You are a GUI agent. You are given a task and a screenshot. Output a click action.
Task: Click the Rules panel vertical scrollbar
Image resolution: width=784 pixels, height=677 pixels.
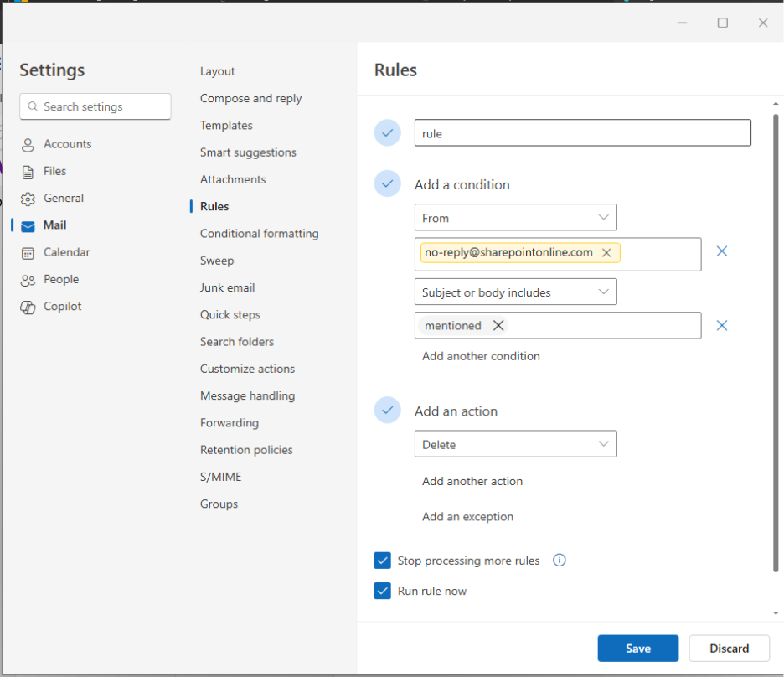(x=776, y=343)
